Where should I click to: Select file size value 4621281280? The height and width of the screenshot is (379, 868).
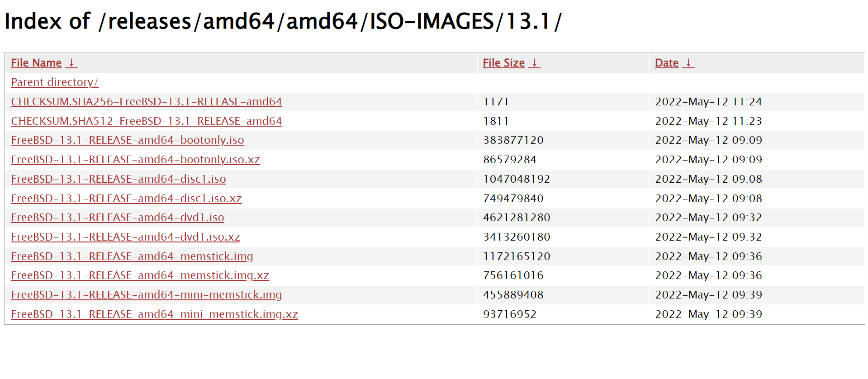(517, 218)
